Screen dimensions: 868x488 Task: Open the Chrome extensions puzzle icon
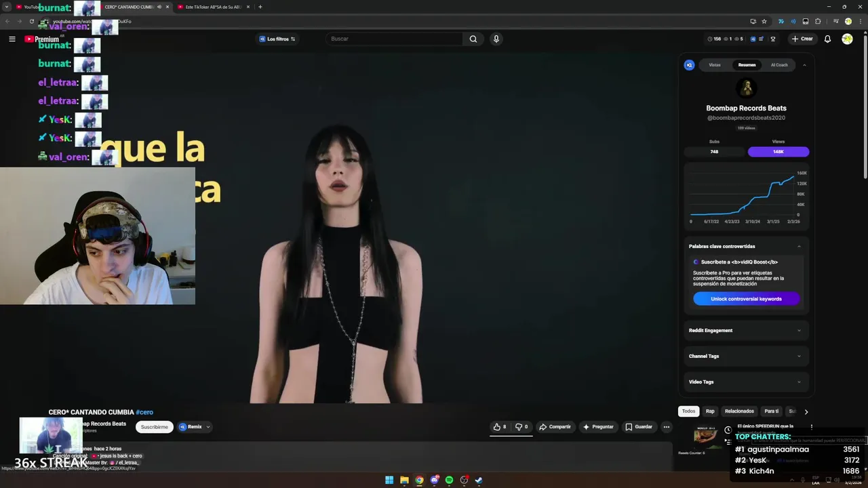click(818, 21)
